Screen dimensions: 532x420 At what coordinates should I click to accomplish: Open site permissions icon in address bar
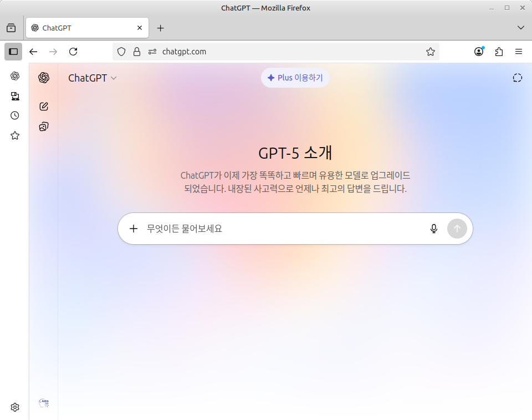[x=152, y=52]
